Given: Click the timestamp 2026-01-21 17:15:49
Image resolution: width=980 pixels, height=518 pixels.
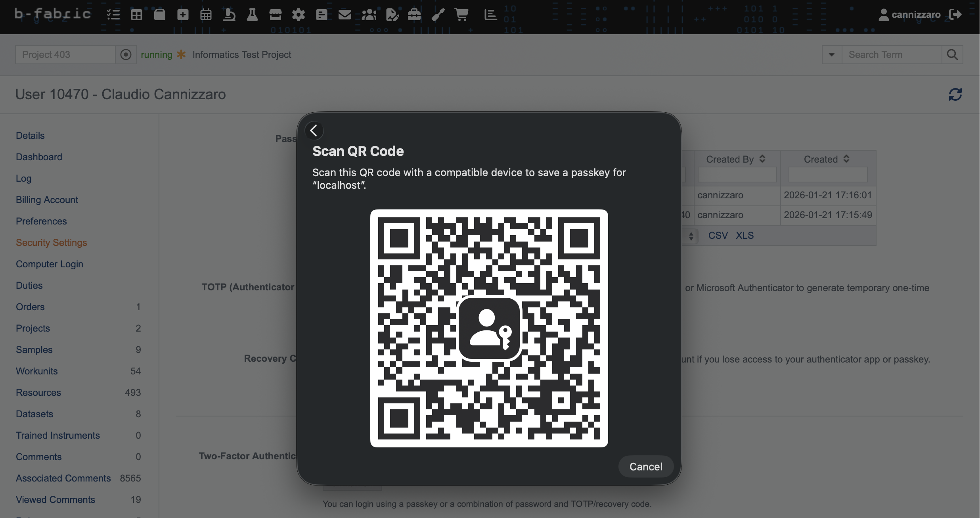Looking at the screenshot, I should tap(828, 215).
